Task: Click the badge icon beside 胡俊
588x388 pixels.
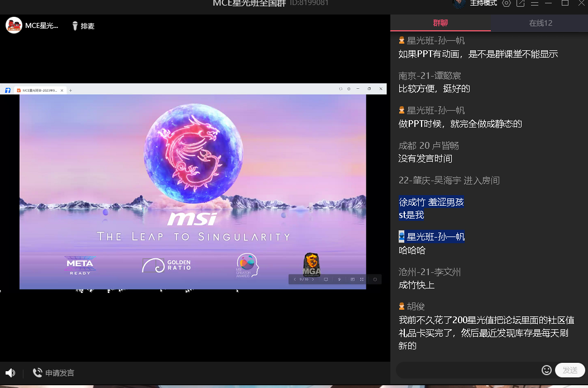Action: click(x=401, y=306)
